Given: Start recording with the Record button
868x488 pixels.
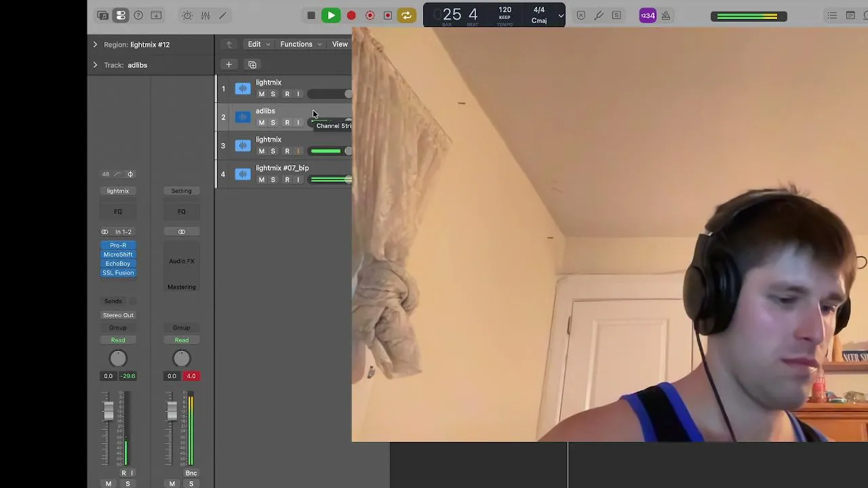Looking at the screenshot, I should 351,16.
